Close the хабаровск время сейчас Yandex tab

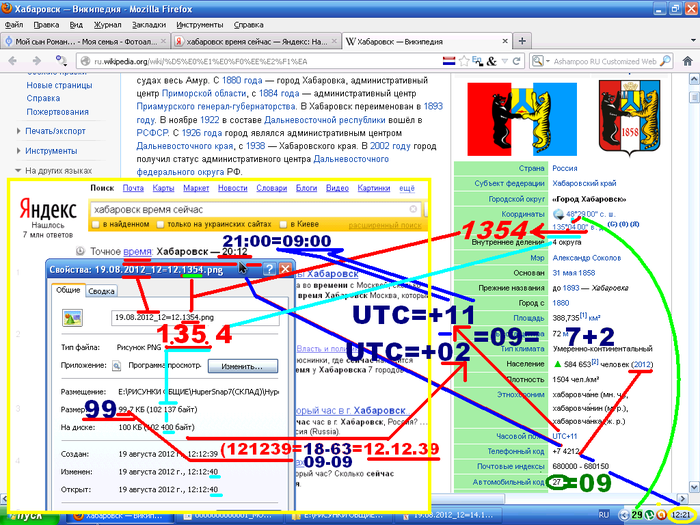[334, 41]
